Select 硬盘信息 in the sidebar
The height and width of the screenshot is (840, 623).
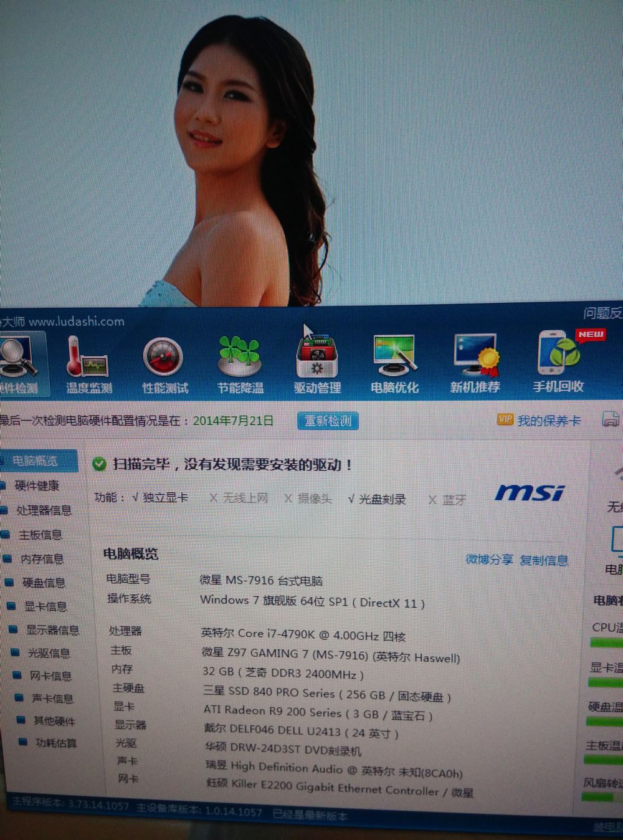tap(44, 583)
